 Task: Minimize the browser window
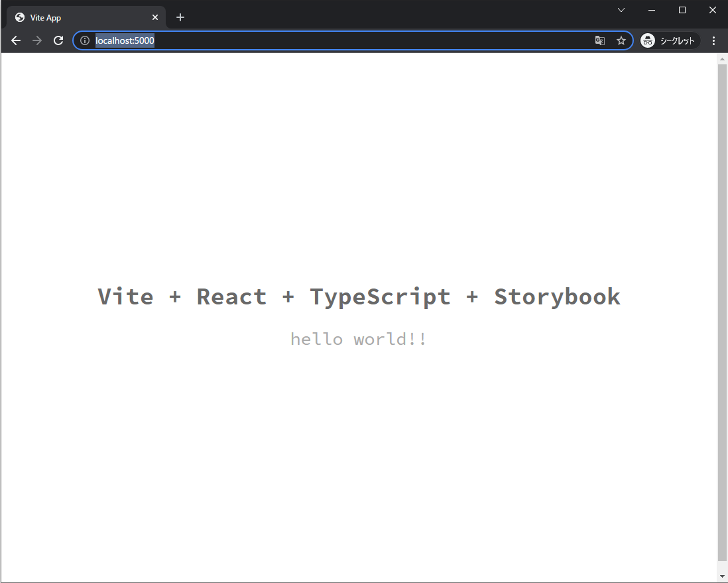click(652, 10)
